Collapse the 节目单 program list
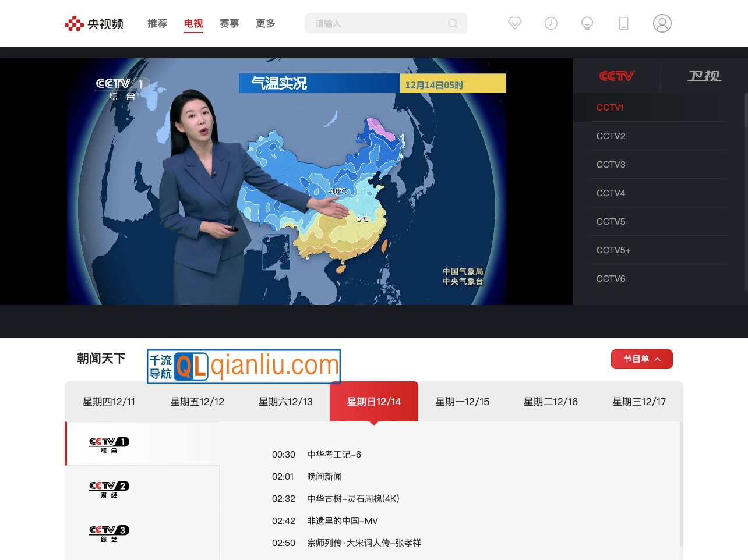The image size is (748, 560). coord(641,359)
